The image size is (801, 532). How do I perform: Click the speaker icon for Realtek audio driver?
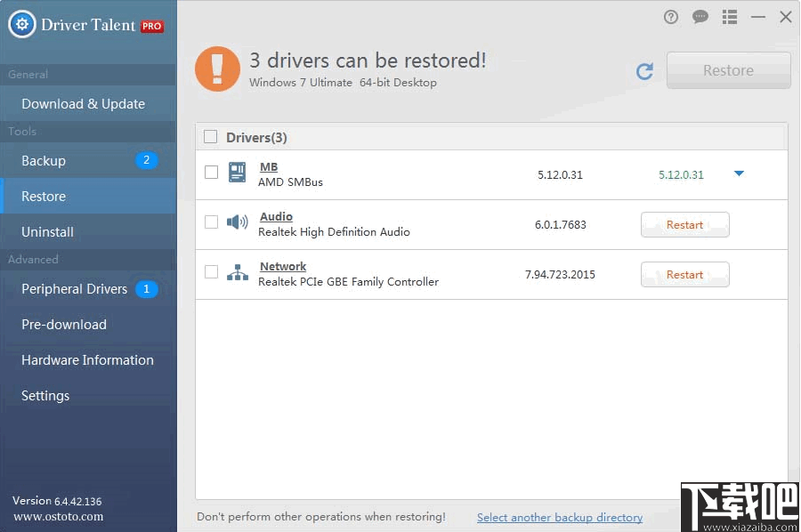click(237, 223)
